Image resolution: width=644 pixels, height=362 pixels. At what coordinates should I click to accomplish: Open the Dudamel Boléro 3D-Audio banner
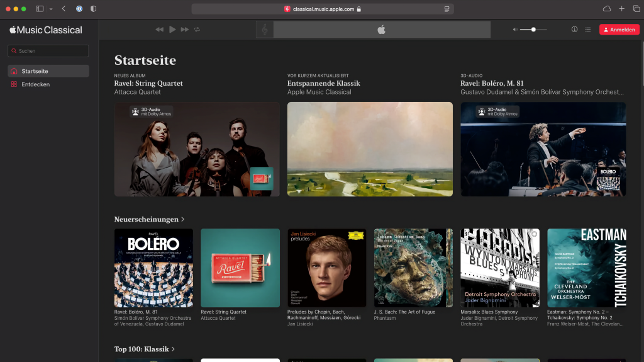tap(543, 149)
